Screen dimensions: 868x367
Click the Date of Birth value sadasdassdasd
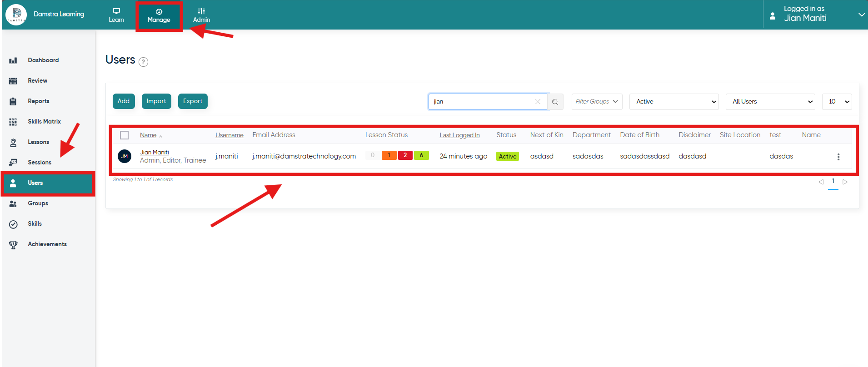pos(645,156)
